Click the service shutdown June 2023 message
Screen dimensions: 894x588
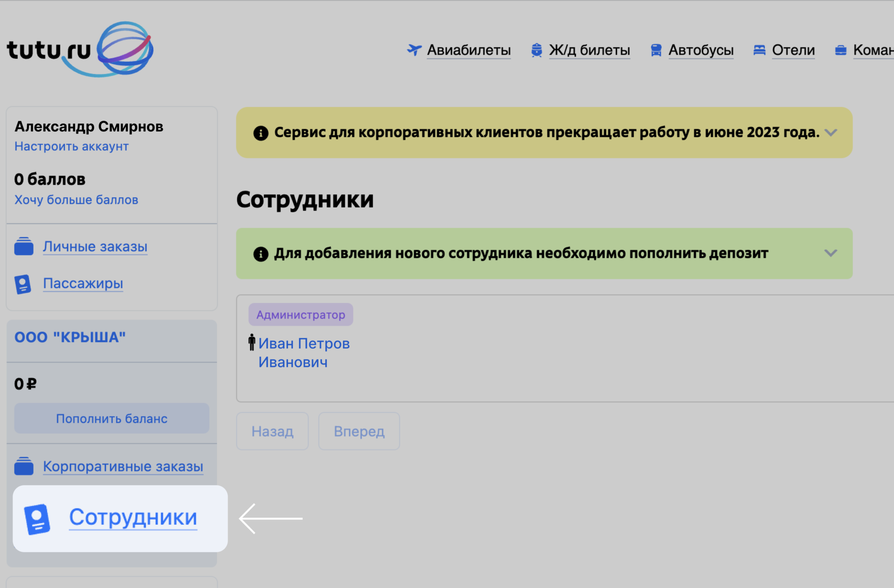click(547, 132)
